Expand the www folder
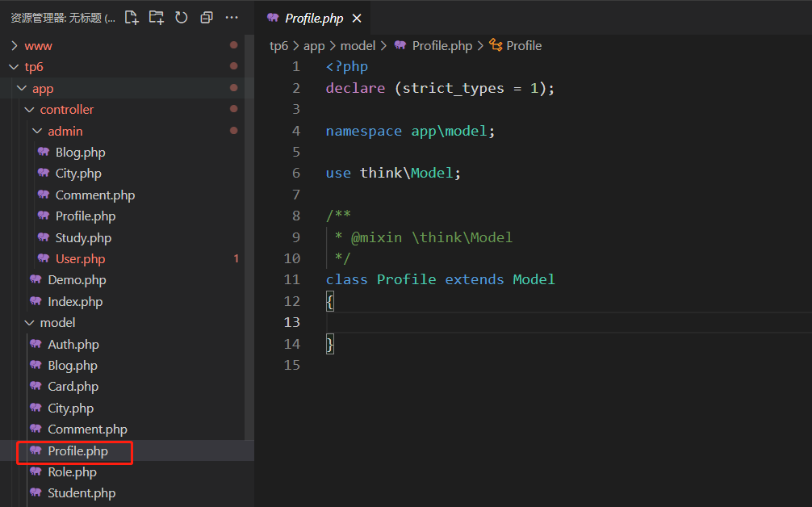This screenshot has width=812, height=507. [127, 45]
